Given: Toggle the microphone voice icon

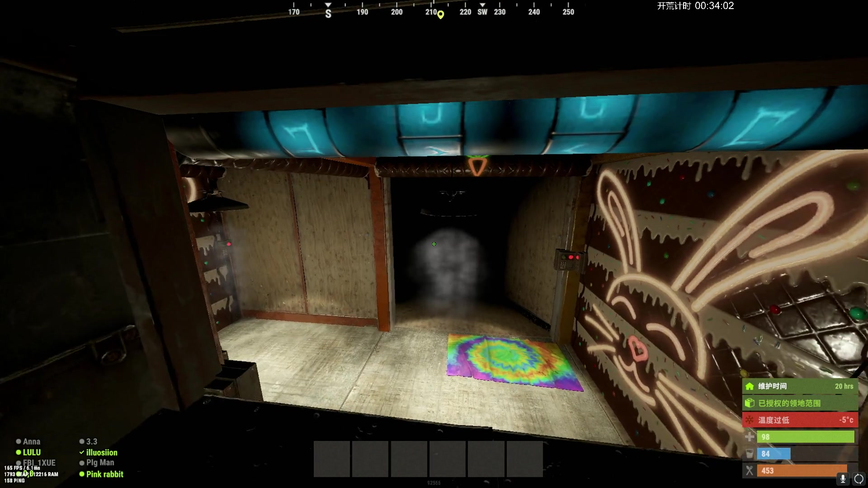Looking at the screenshot, I should pyautogui.click(x=843, y=479).
